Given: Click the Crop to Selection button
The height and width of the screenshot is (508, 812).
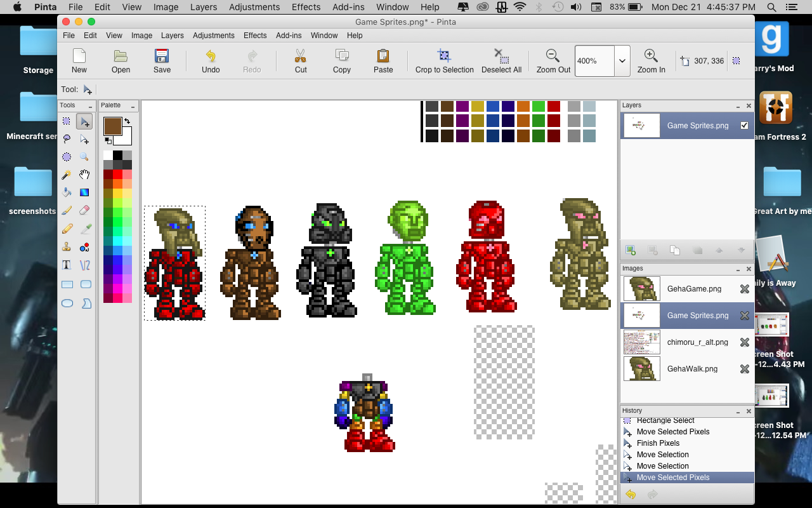Looking at the screenshot, I should [x=444, y=61].
